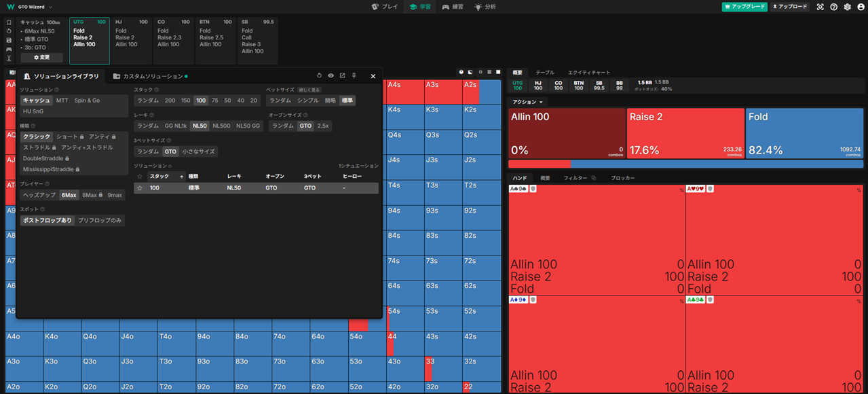Image resolution: width=868 pixels, height=394 pixels.
Task: Open the help question mark icon
Action: coord(834,7)
